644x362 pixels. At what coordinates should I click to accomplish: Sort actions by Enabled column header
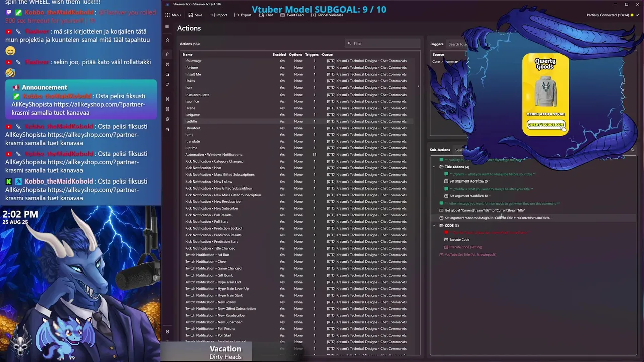[x=279, y=54]
